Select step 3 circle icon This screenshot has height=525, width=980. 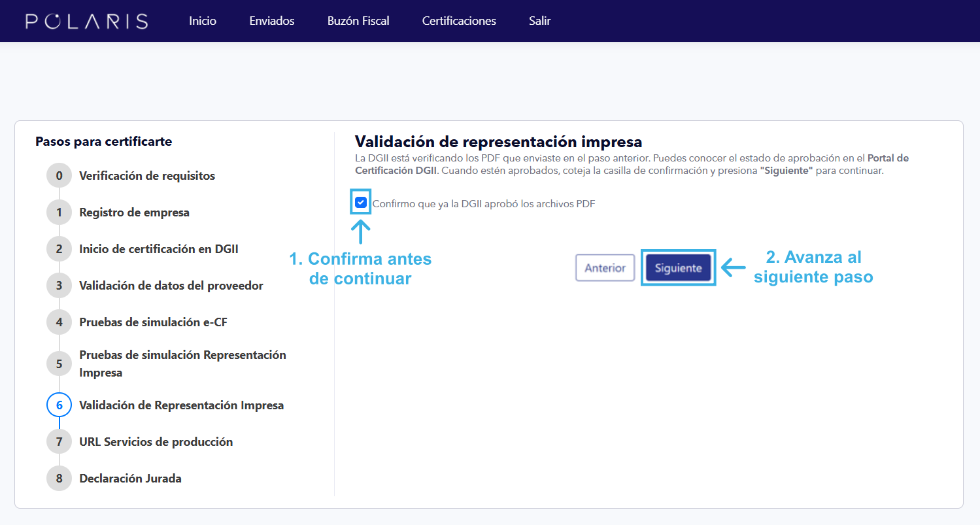coord(59,286)
